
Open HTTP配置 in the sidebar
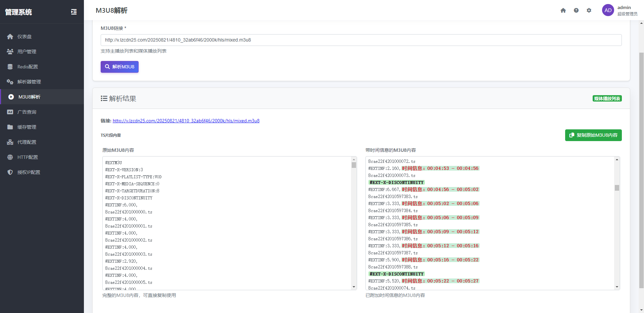click(28, 157)
